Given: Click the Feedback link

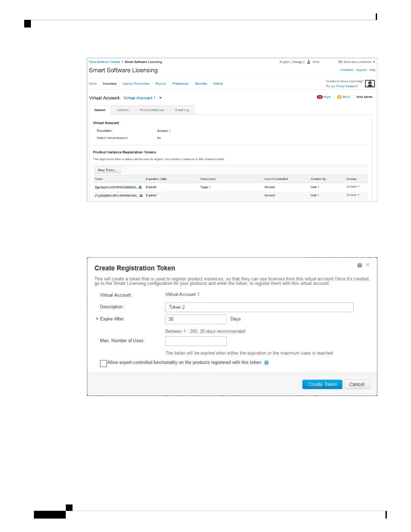Looking at the screenshot, I should click(347, 70).
